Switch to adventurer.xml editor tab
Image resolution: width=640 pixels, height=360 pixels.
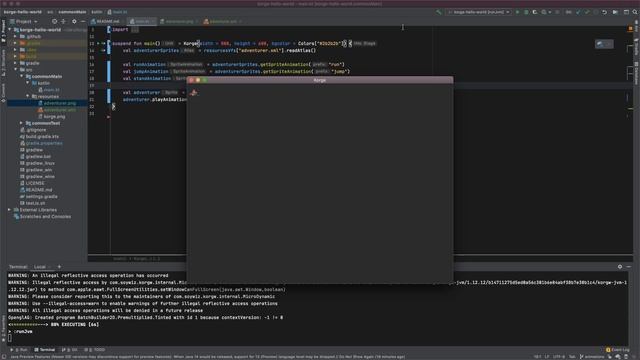(x=222, y=21)
